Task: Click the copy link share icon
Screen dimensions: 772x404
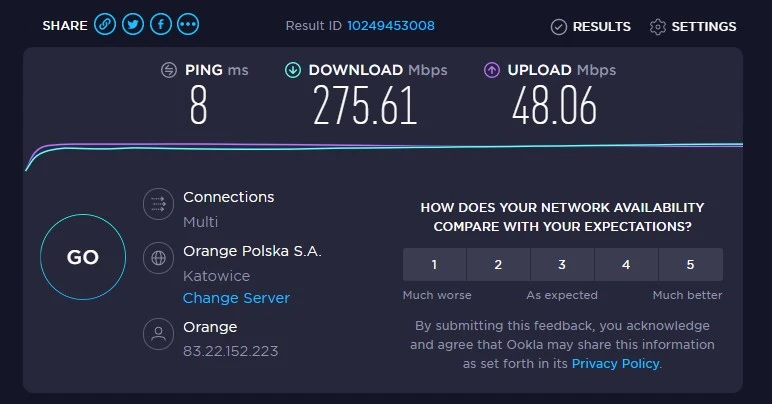Action: [105, 25]
